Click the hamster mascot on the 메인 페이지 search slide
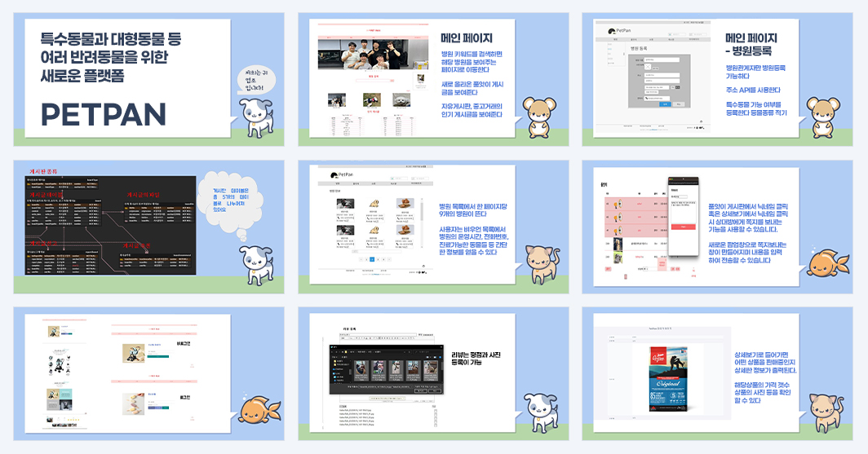868x454 pixels. click(539, 117)
